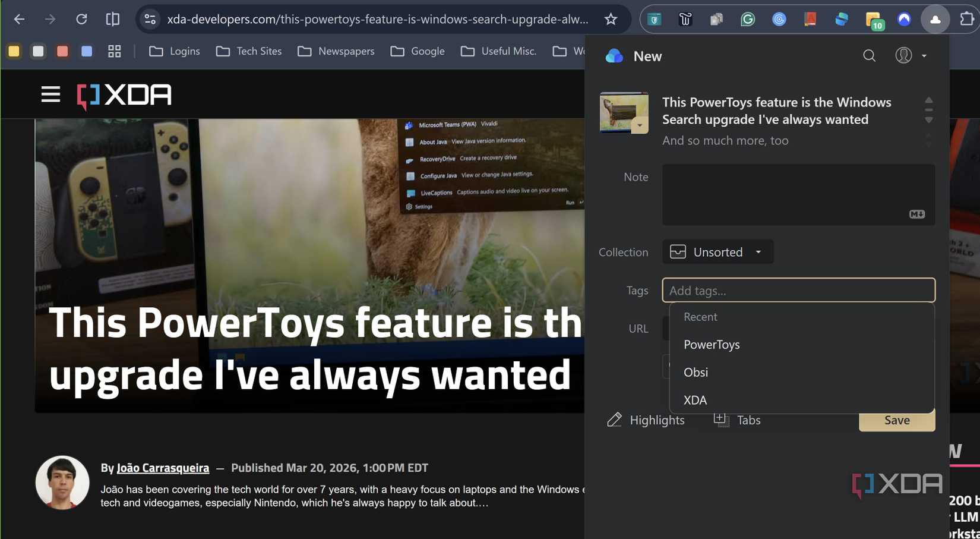
Task: Click the Tabs icon next to Highlights
Action: (x=720, y=420)
